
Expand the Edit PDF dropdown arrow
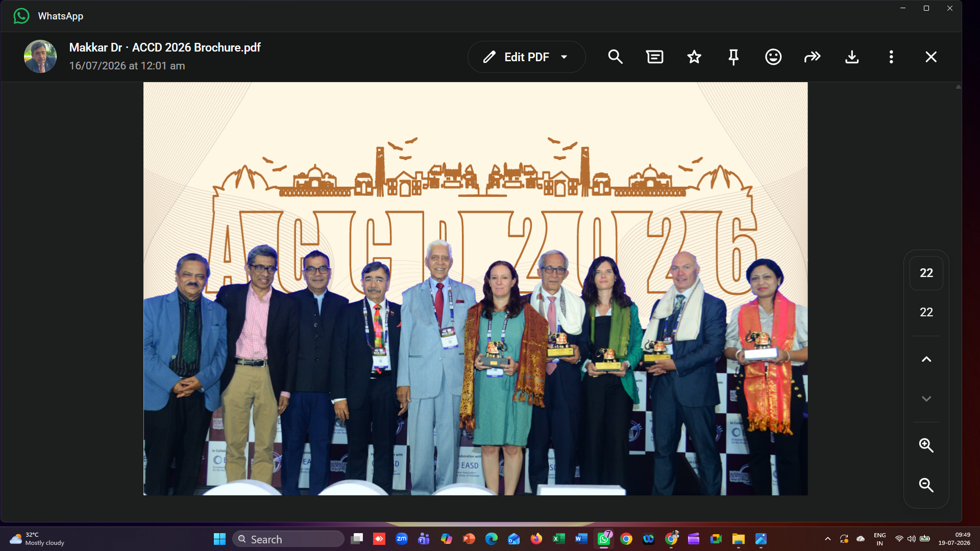(x=564, y=57)
